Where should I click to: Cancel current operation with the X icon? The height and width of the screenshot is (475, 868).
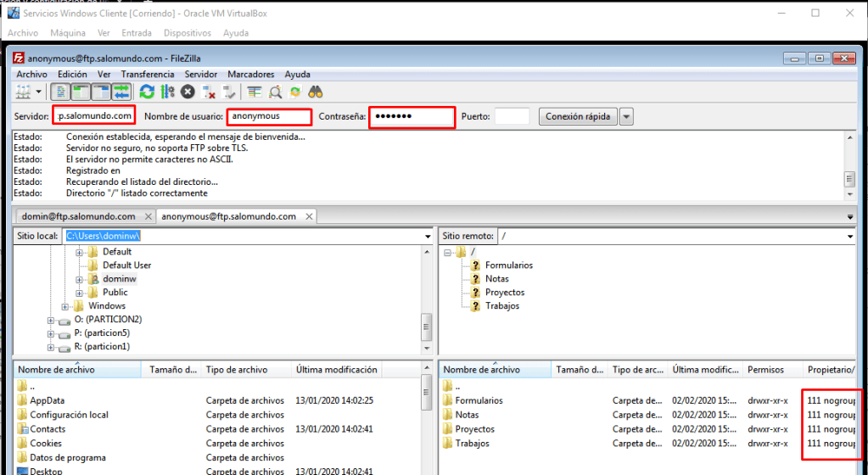188,92
